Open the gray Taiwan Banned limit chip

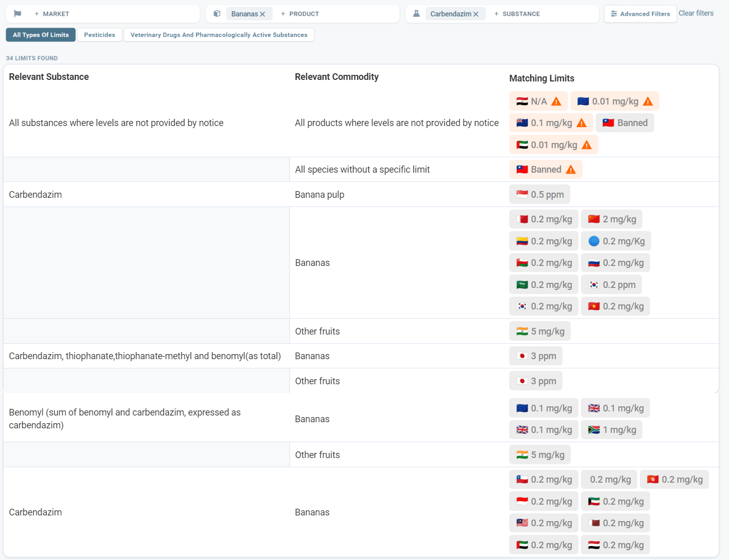click(x=625, y=123)
